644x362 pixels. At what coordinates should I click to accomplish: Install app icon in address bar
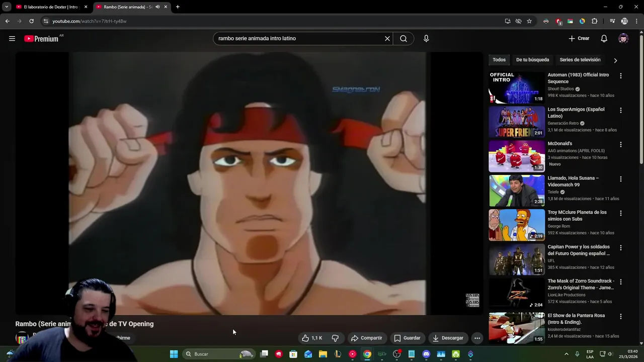coord(508,21)
